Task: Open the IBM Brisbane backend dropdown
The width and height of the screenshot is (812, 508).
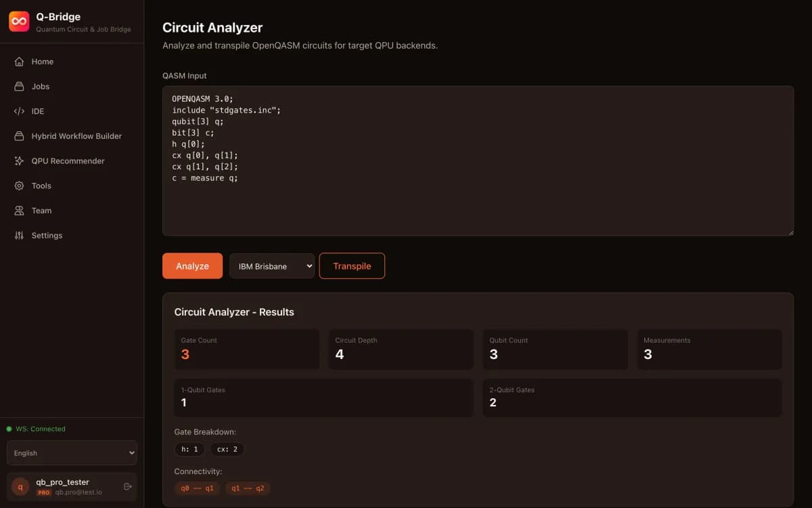Action: click(272, 266)
